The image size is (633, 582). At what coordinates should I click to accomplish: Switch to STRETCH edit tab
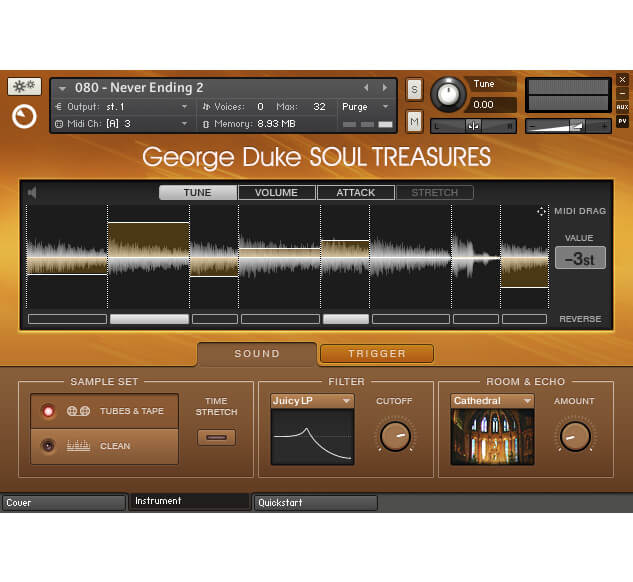435,193
